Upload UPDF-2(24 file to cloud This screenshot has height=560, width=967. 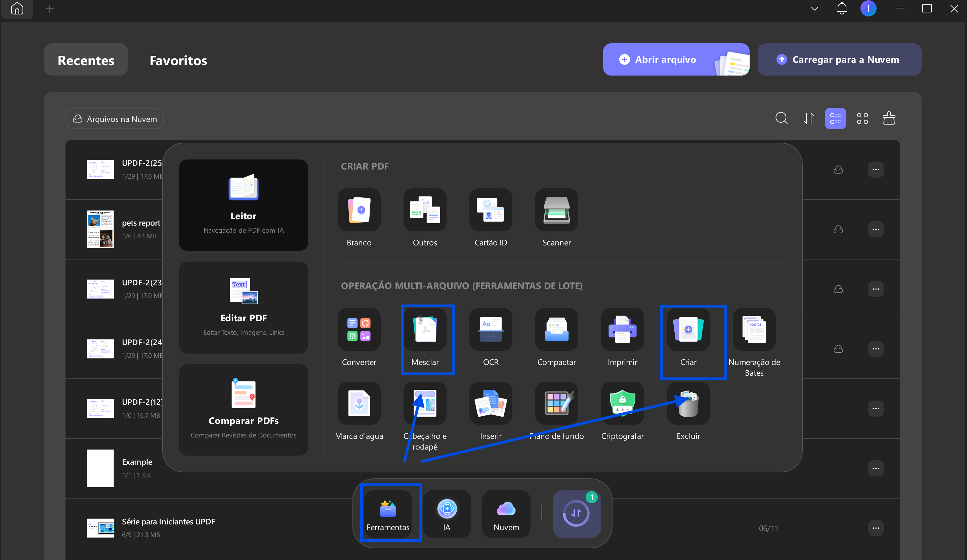tap(838, 349)
